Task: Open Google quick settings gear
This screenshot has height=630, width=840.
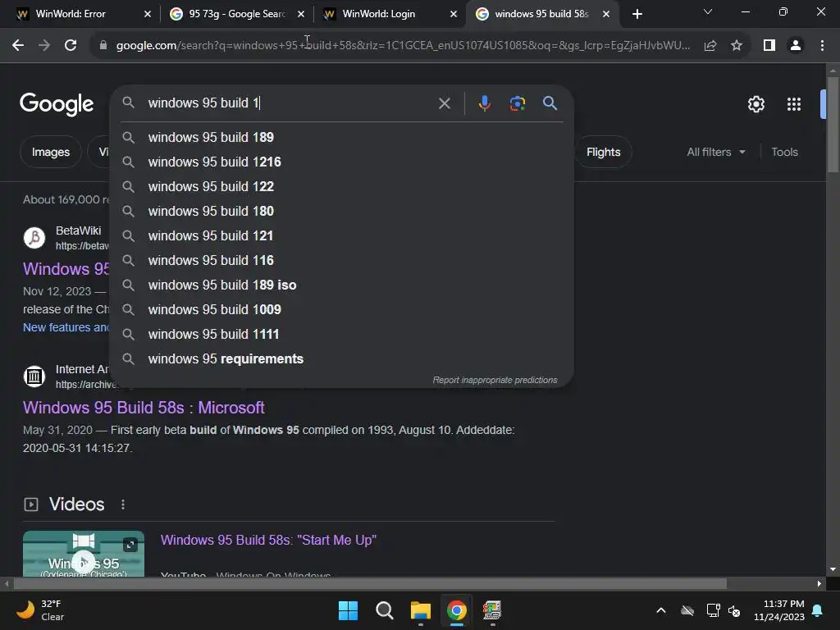Action: coord(756,104)
